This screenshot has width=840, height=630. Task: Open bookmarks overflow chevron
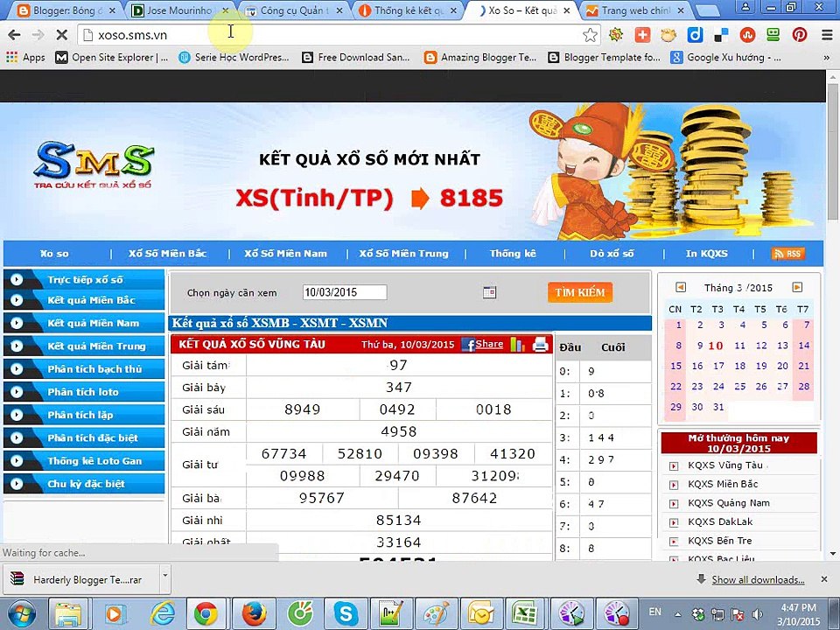click(827, 58)
